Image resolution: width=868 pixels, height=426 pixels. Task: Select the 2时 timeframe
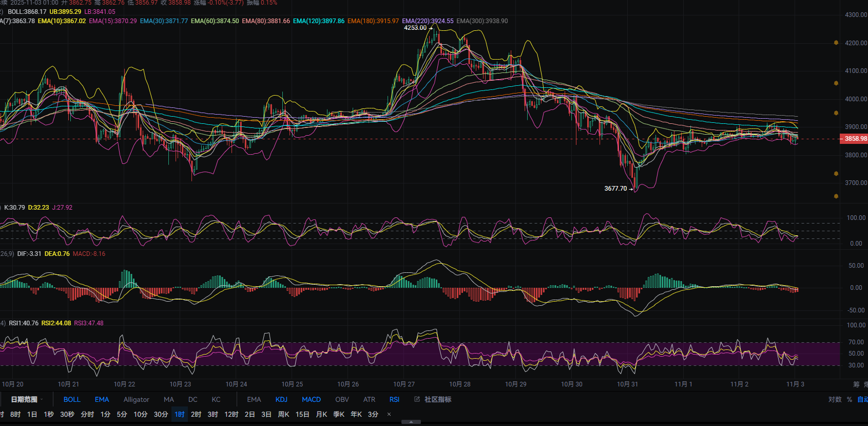[196, 414]
